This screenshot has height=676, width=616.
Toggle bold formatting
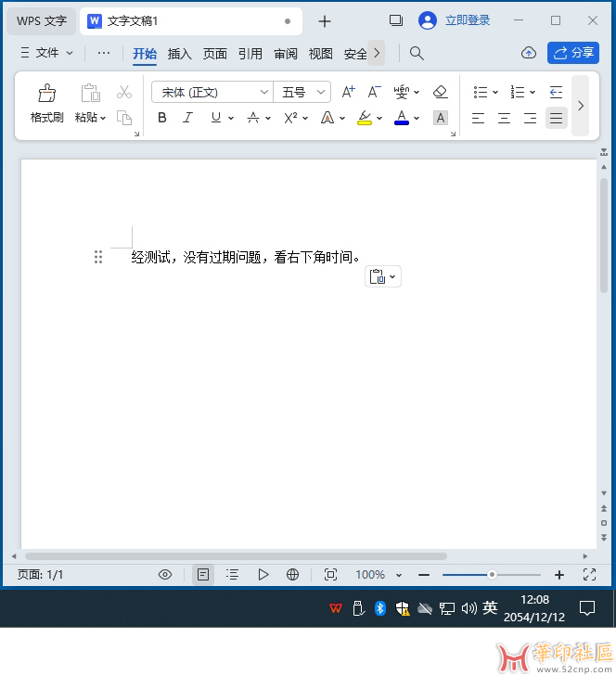pos(162,118)
